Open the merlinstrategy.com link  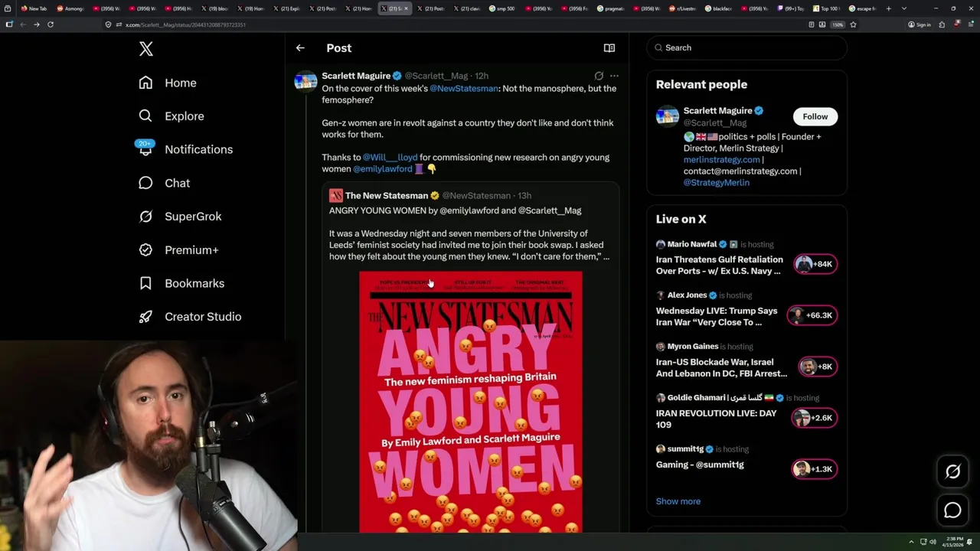pyautogui.click(x=722, y=160)
